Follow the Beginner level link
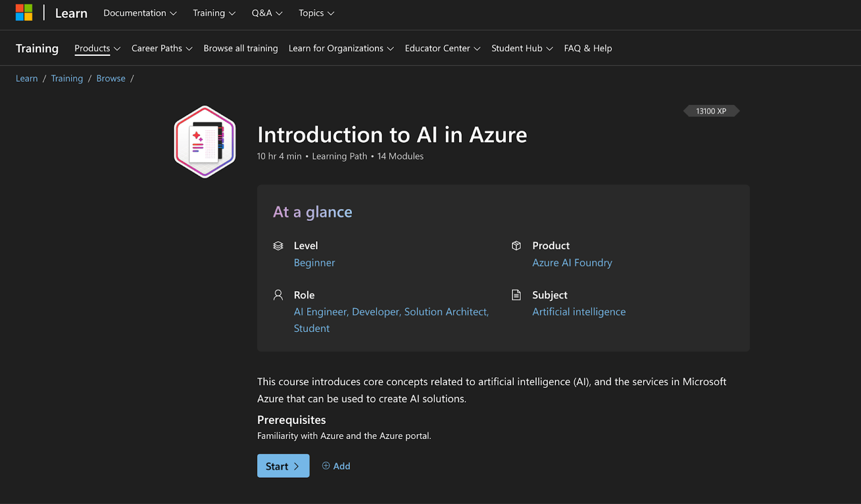 (314, 263)
